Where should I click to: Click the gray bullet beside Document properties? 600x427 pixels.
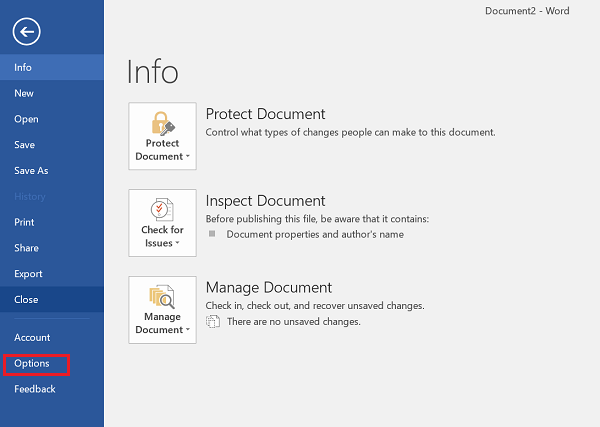click(x=212, y=233)
